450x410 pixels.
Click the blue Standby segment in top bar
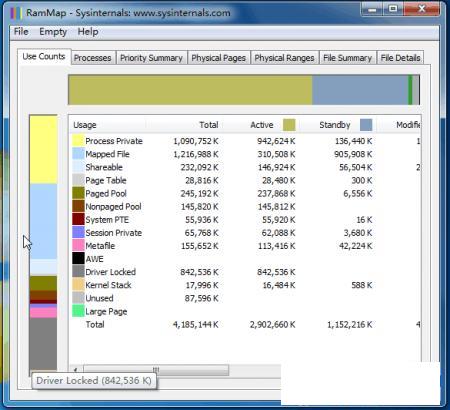(360, 90)
